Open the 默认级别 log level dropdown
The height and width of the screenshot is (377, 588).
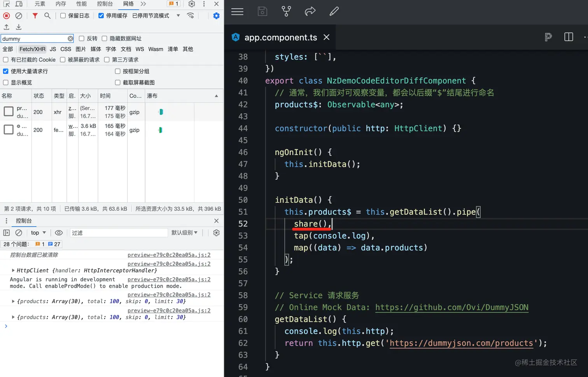pos(184,233)
